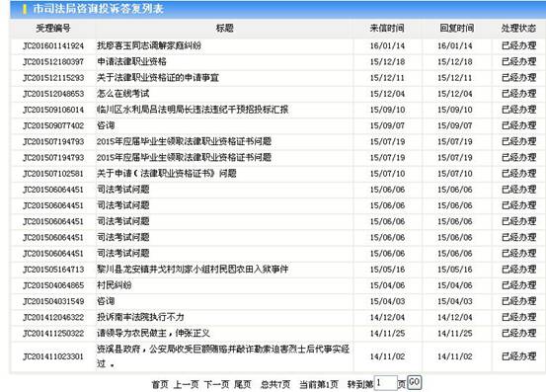
Task: Click 回复时间 date 15/12/18
Action: pos(455,62)
